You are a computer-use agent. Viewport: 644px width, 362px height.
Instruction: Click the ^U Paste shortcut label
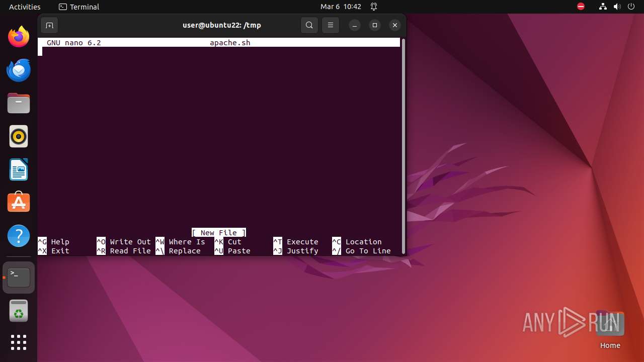(232, 251)
